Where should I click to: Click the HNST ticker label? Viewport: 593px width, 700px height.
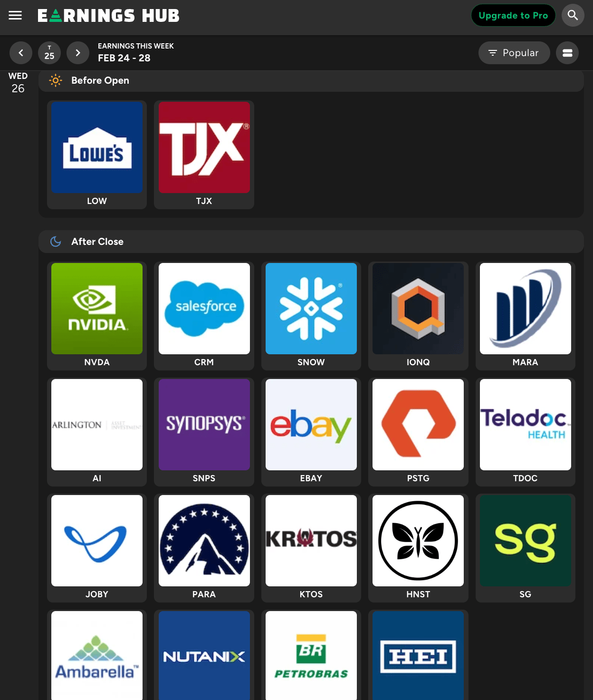(418, 594)
